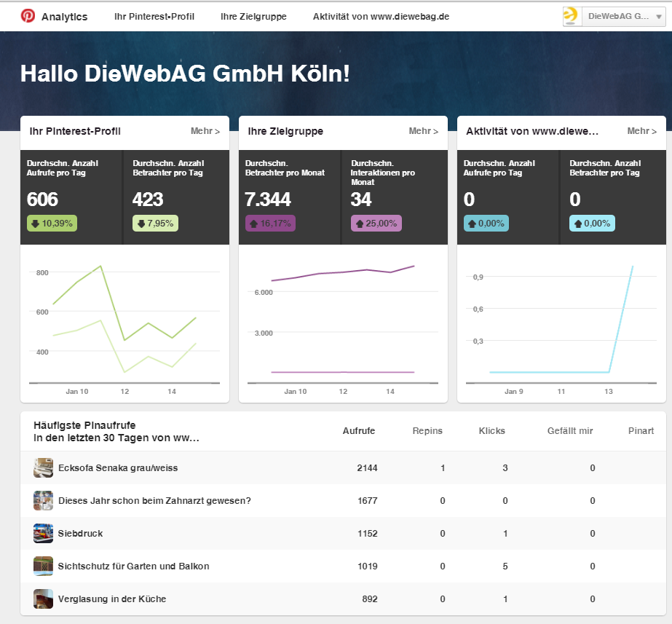The width and height of the screenshot is (672, 624).
Task: Click the teal 0,00% badge under Aufrufe
Action: (486, 224)
